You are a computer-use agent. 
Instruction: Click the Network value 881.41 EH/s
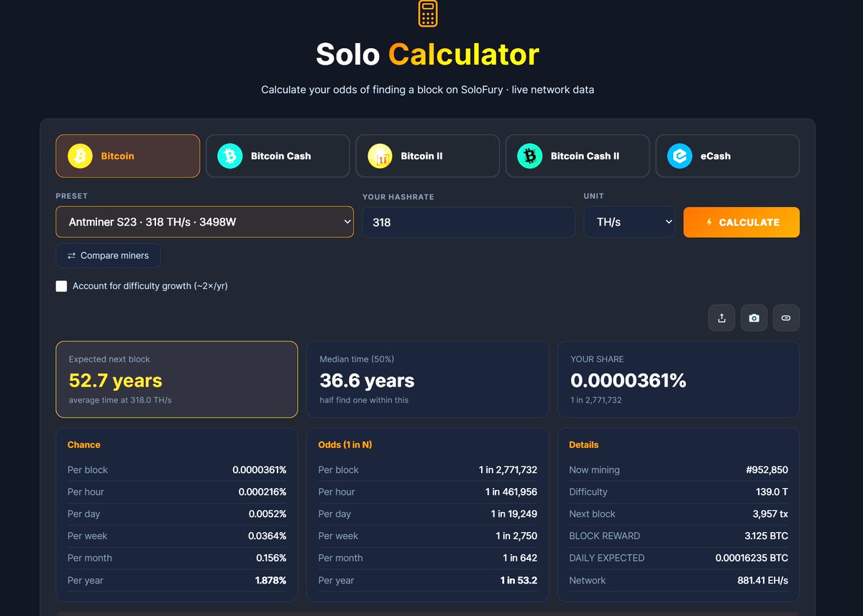point(762,580)
